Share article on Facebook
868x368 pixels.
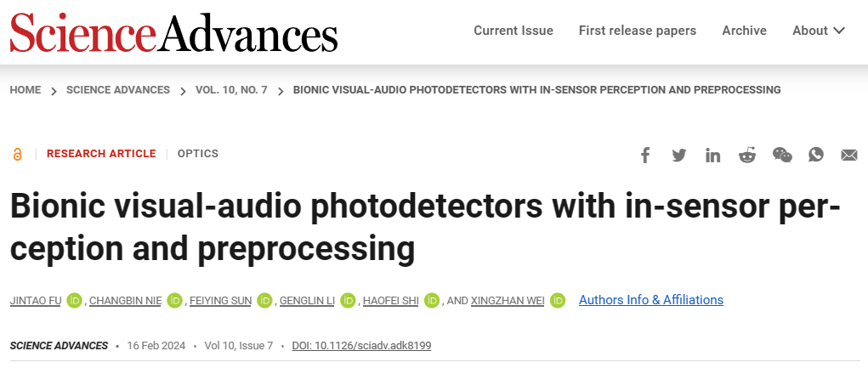[x=645, y=155]
